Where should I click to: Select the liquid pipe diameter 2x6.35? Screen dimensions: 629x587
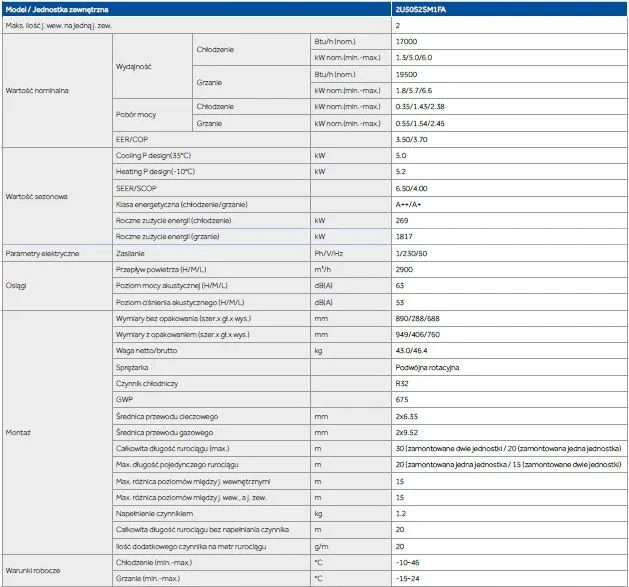coord(406,416)
